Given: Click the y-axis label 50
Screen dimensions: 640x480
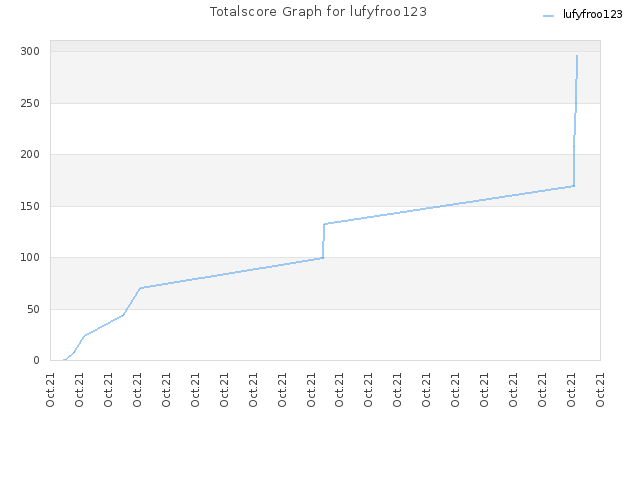Looking at the screenshot, I should click(x=33, y=309).
